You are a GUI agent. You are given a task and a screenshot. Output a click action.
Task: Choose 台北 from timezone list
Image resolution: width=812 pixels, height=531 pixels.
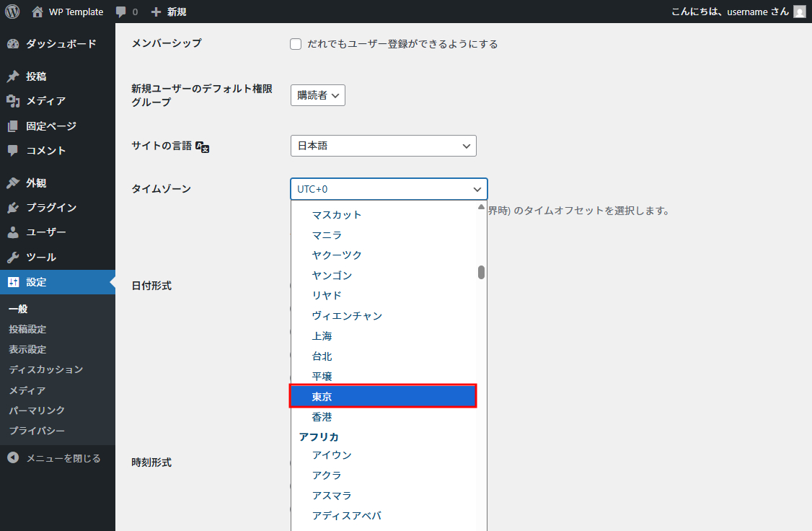[383, 356]
